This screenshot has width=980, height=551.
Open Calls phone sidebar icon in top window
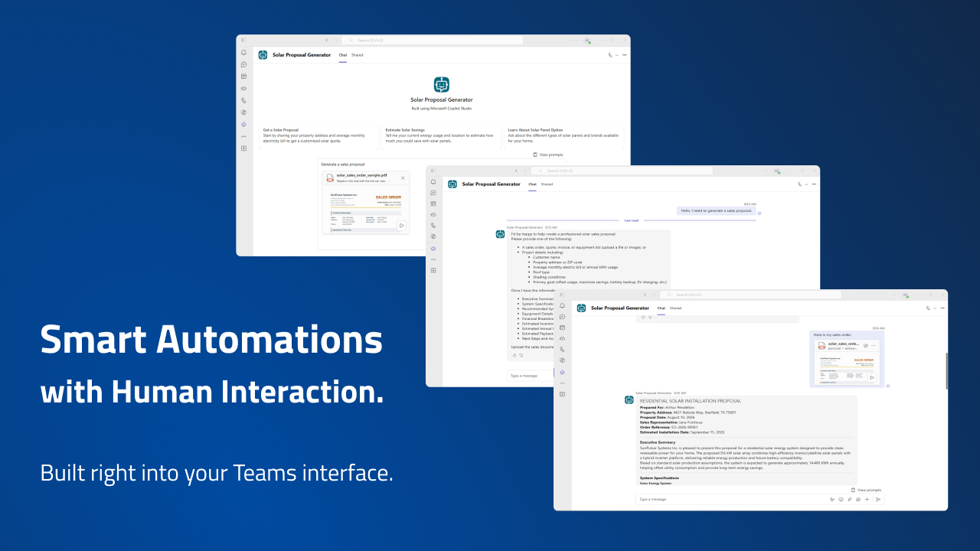click(243, 100)
